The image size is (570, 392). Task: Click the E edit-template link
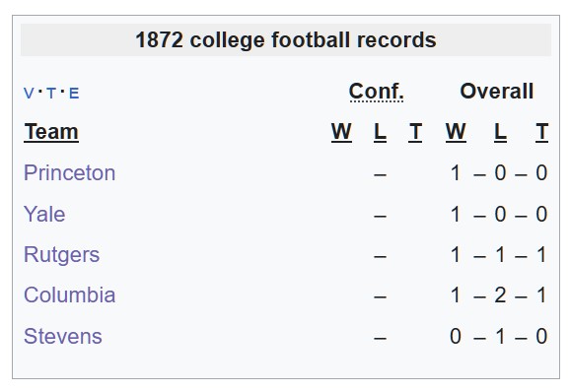coord(74,94)
